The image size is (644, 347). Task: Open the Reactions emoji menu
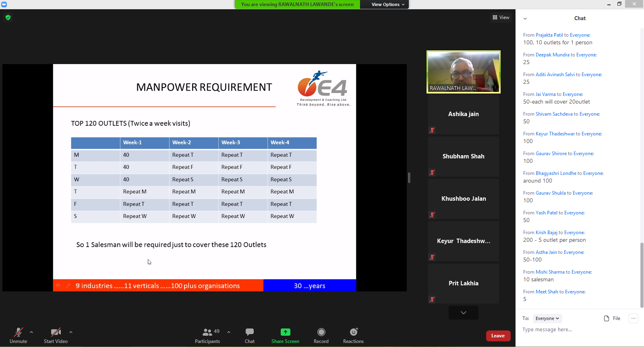[353, 332]
